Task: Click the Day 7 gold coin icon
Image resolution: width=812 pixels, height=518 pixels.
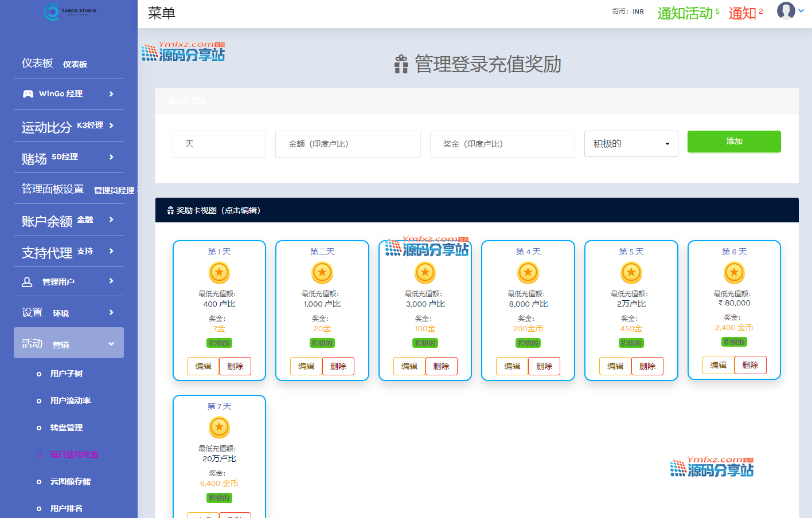Action: 219,427
